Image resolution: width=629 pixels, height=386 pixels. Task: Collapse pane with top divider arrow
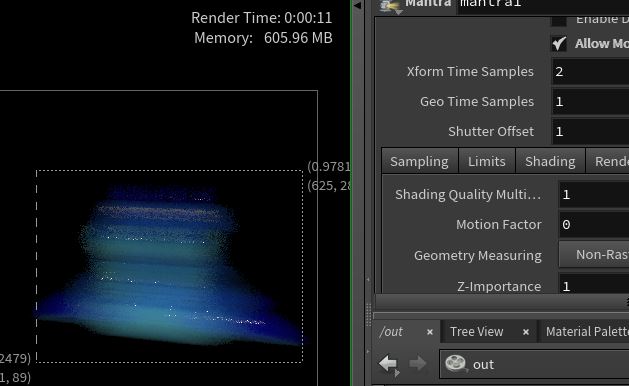[357, 6]
